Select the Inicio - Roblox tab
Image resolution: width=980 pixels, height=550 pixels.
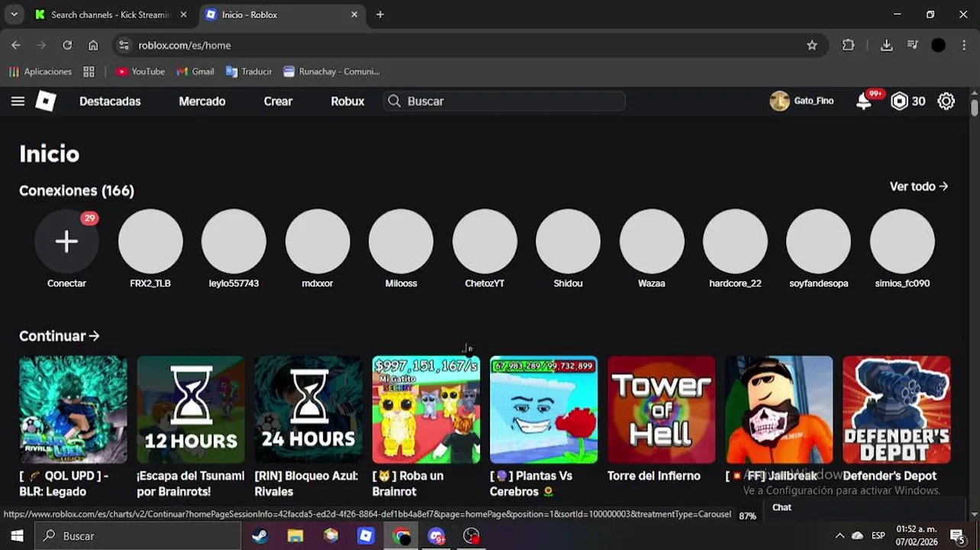(x=282, y=15)
